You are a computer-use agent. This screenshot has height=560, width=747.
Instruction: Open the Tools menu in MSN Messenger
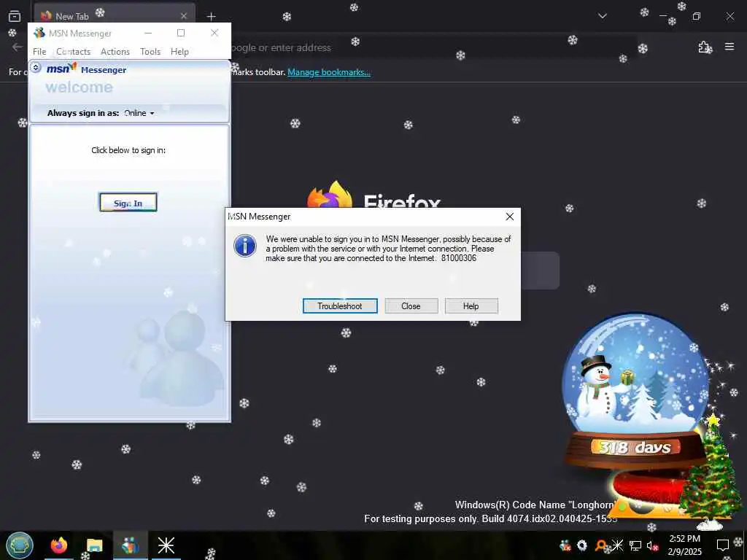pyautogui.click(x=150, y=52)
